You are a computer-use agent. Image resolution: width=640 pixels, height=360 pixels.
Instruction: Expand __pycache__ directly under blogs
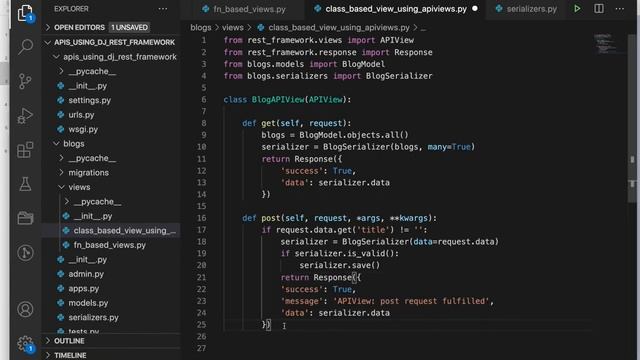pos(61,158)
